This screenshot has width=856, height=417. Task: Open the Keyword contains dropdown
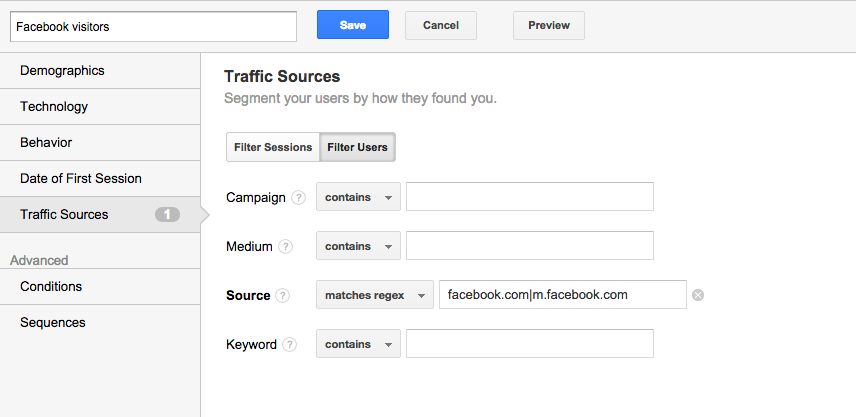358,344
